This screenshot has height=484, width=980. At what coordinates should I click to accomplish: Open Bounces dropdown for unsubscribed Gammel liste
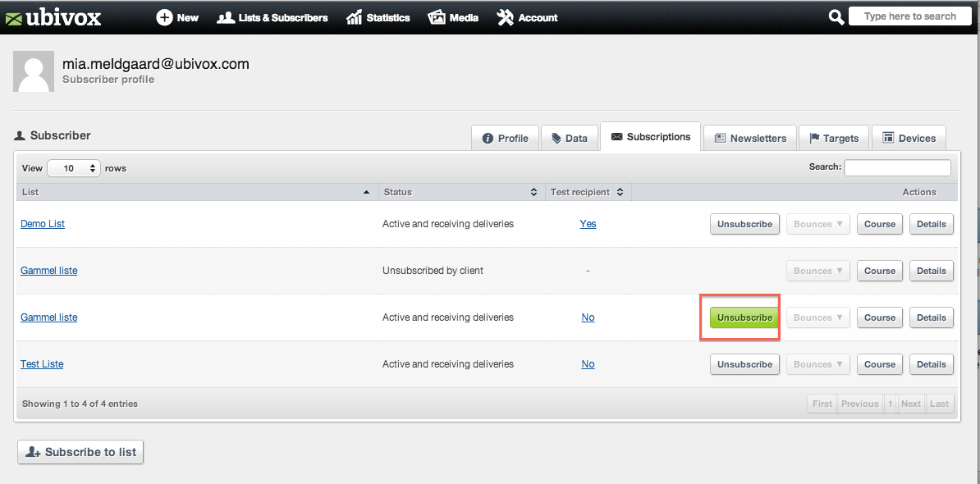[818, 271]
